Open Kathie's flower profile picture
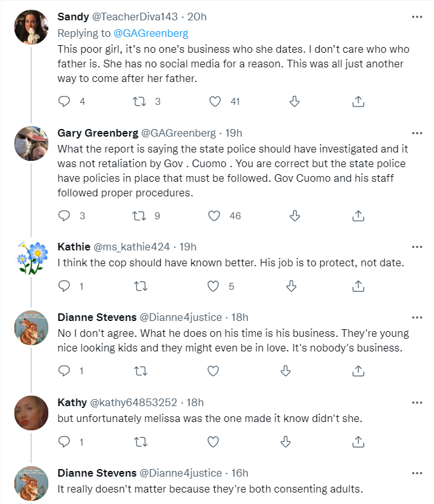The height and width of the screenshot is (504, 434). point(32,257)
